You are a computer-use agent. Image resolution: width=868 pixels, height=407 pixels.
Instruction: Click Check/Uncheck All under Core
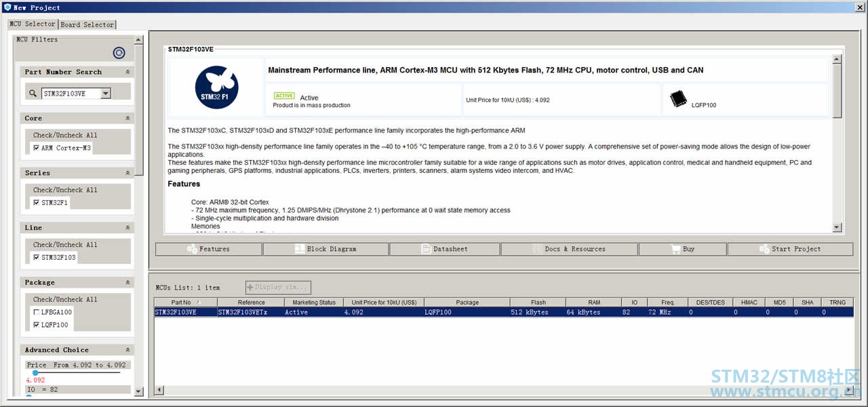tap(65, 135)
